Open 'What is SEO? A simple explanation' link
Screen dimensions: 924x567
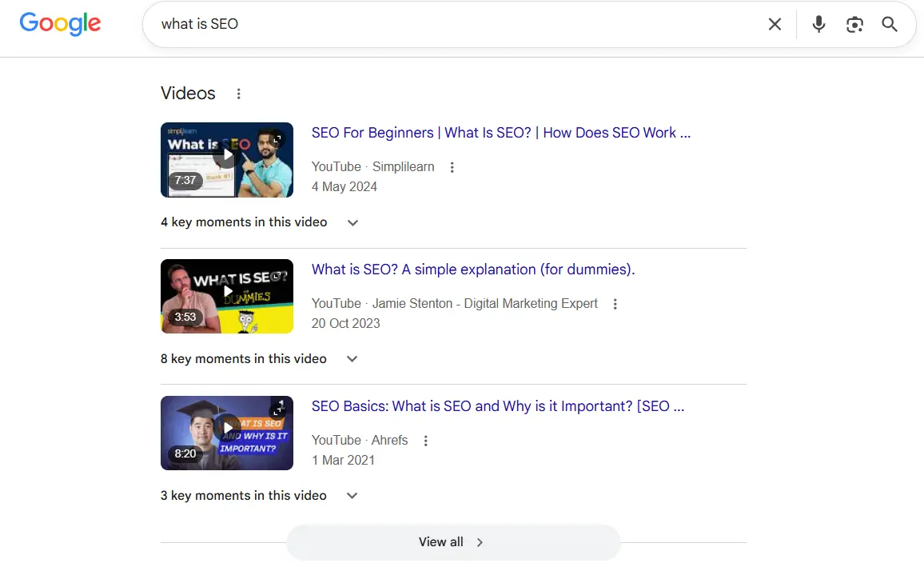pos(473,270)
